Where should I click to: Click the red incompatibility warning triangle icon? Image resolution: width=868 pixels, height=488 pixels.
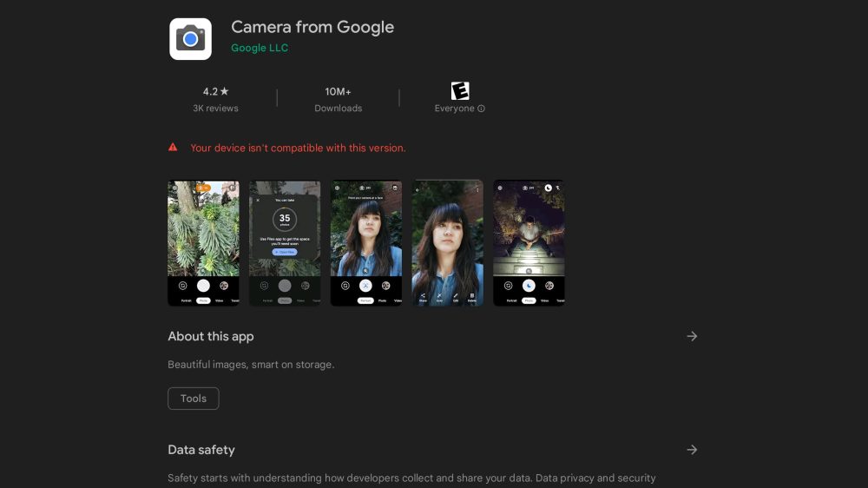tap(174, 148)
